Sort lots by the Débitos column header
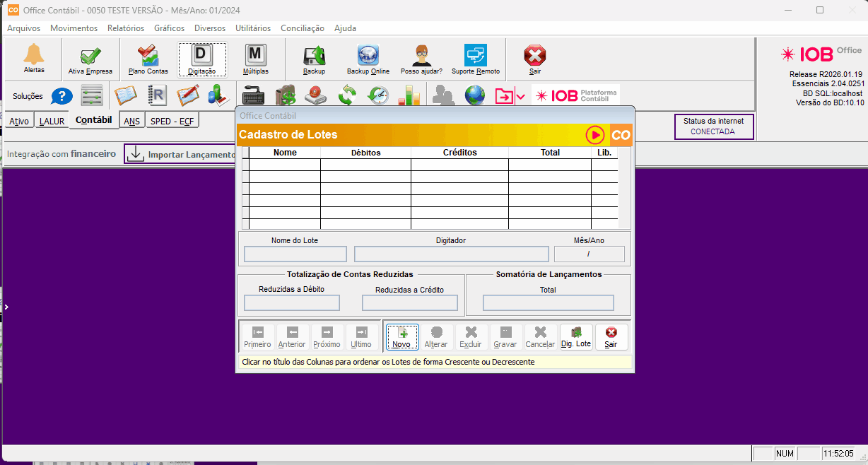Image resolution: width=868 pixels, height=465 pixels. click(365, 153)
